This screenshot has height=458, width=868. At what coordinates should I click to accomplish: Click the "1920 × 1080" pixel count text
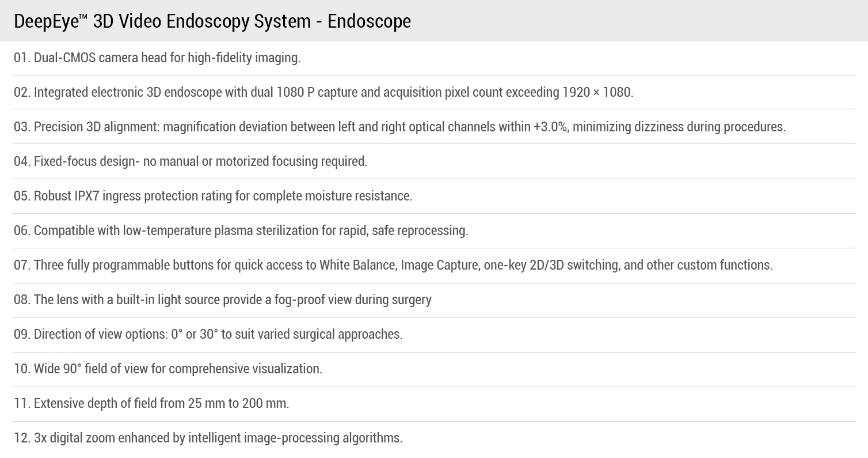pos(596,92)
